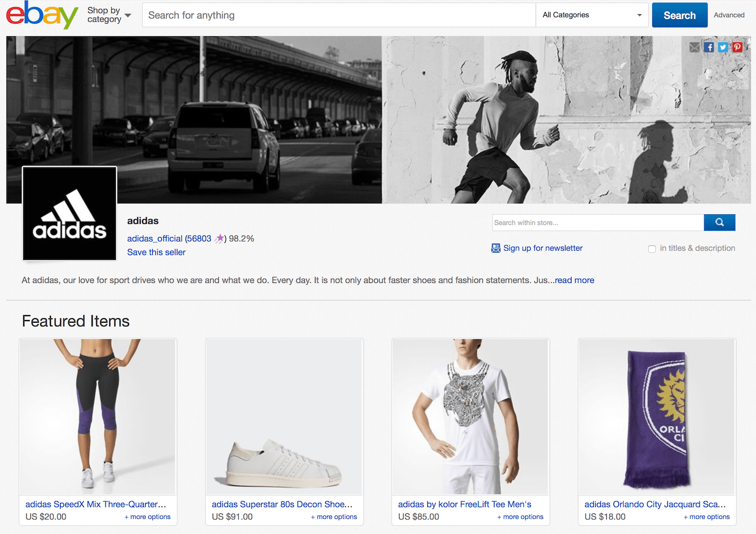Click the price US $91.00
This screenshot has height=534, width=756.
[232, 517]
